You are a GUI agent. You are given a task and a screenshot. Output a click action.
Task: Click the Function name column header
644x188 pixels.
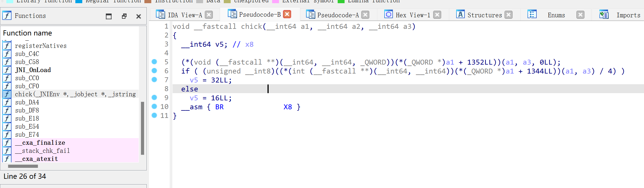point(27,33)
